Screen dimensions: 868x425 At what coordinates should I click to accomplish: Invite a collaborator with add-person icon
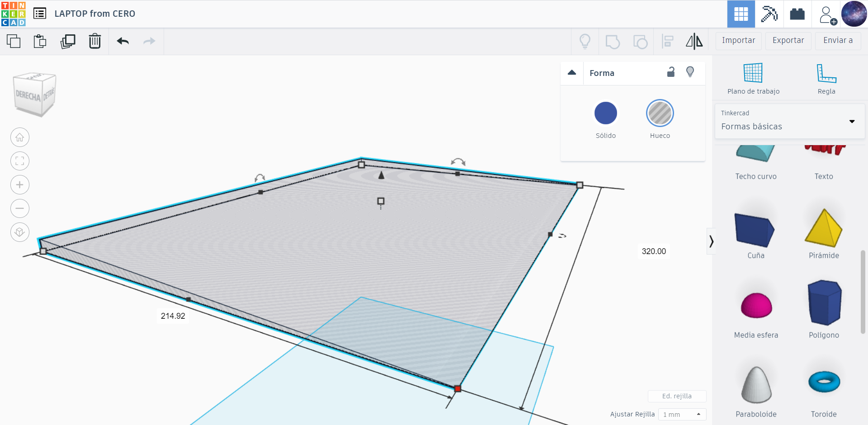[827, 15]
